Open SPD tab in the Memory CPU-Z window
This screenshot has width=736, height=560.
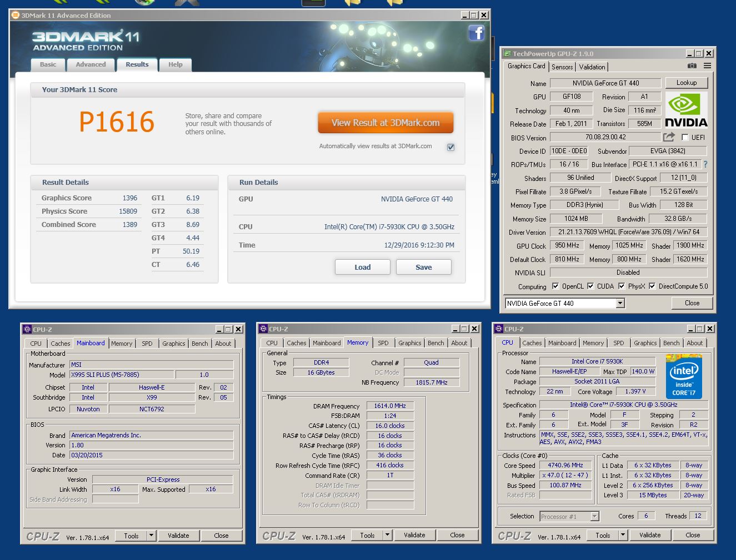(383, 343)
